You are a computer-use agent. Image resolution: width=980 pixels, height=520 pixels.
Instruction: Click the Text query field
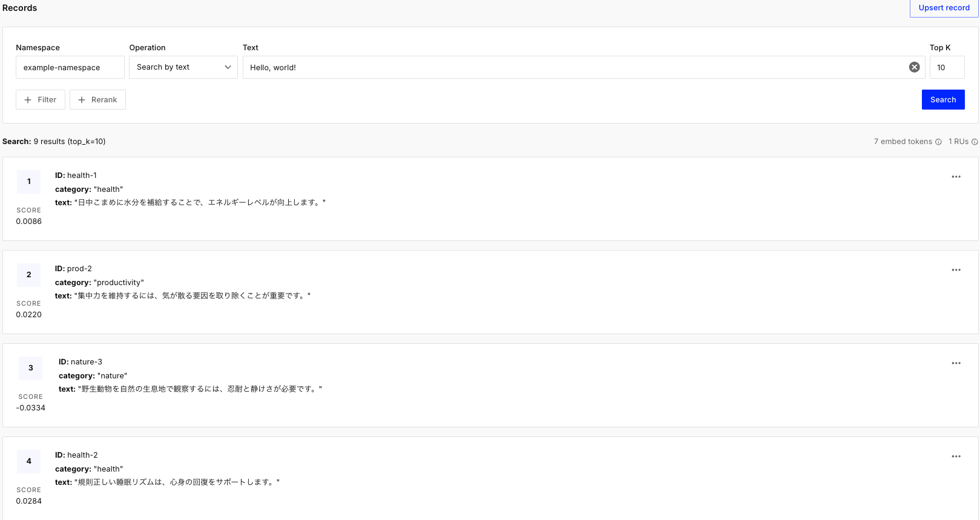[x=575, y=67]
